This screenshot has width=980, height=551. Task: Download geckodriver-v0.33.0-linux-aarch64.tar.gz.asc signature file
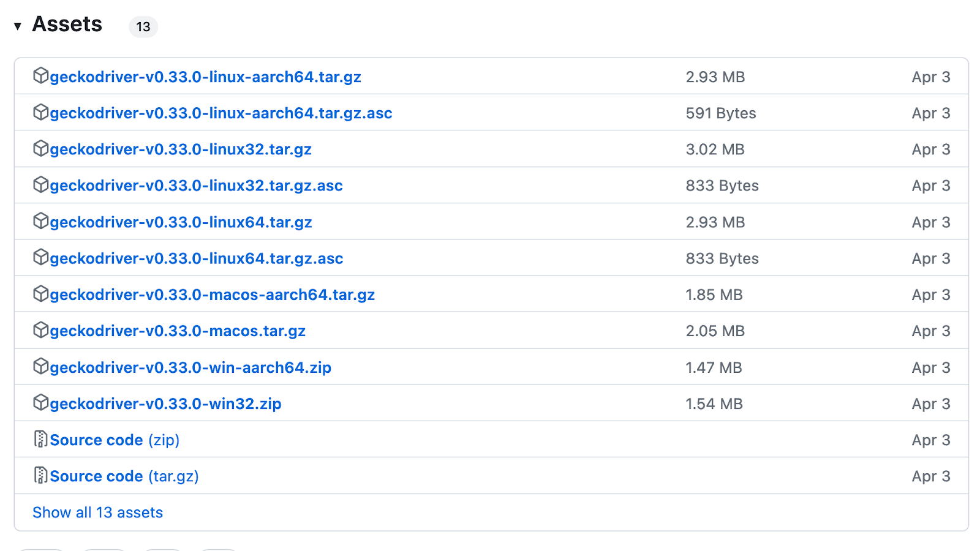click(x=221, y=113)
